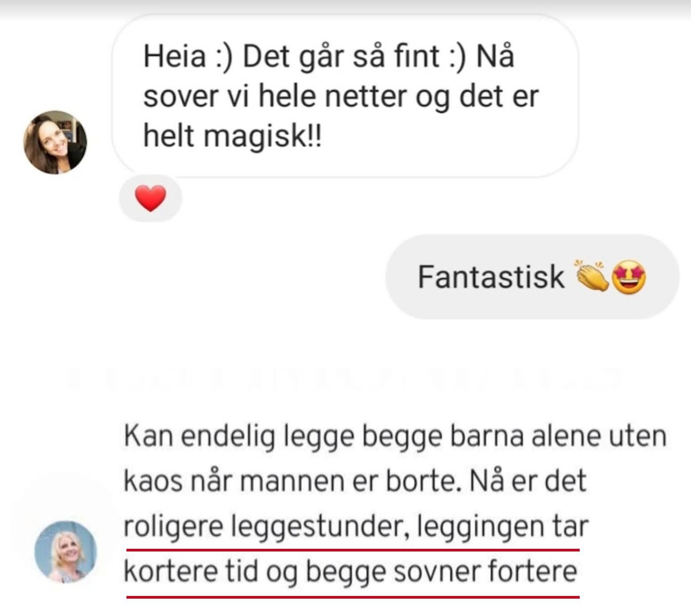Screen dimensions: 691x616
Task: Select the "helt magisk!!" text
Action: [232, 136]
